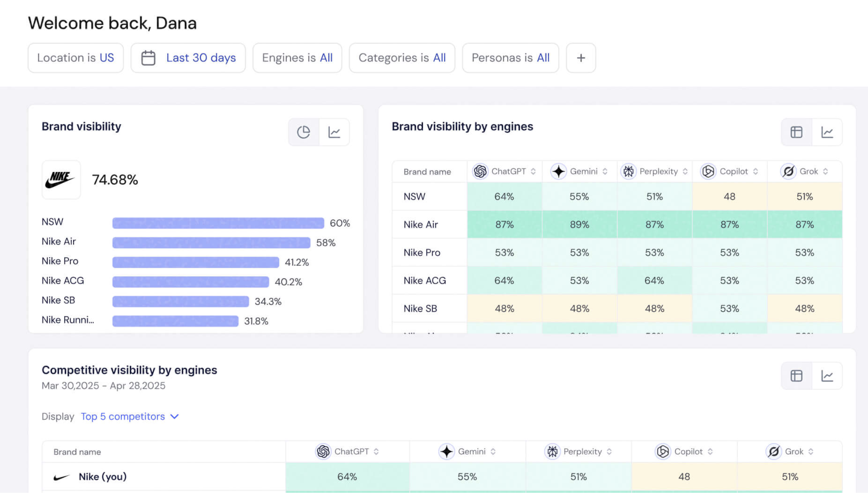Show line chart for Brand visibility by engines
Image resolution: width=868 pixels, height=493 pixels.
tap(827, 132)
